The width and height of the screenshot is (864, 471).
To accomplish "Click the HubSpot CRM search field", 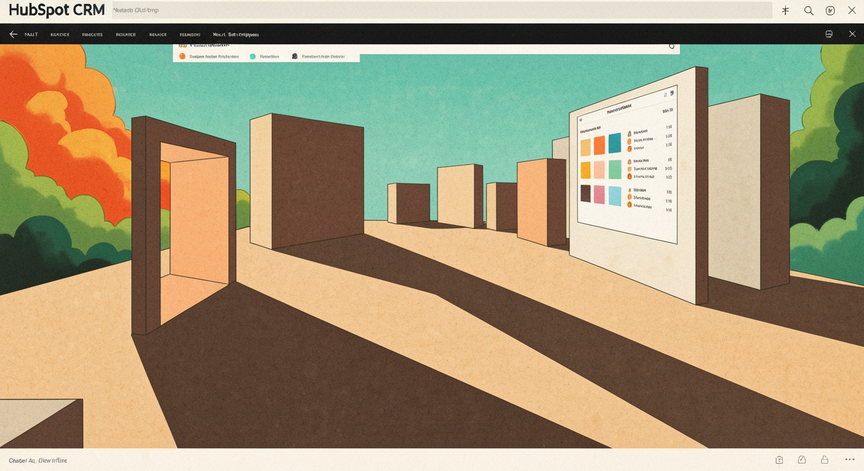I will click(x=442, y=10).
